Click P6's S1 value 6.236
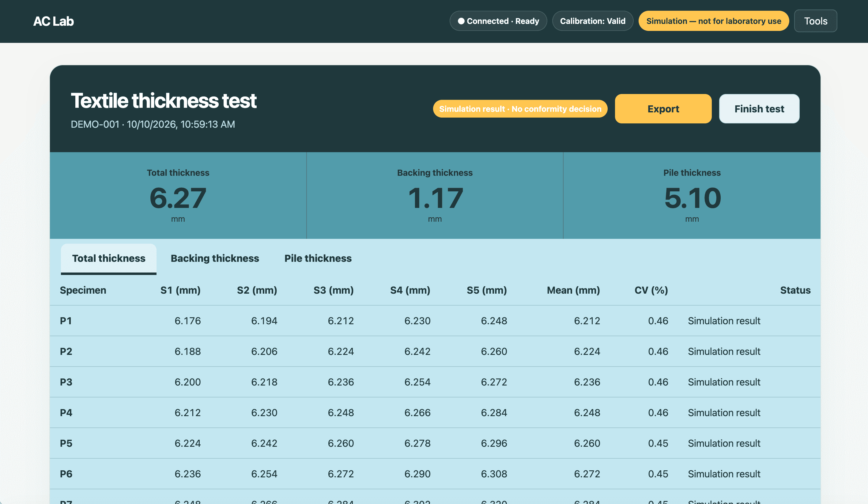The height and width of the screenshot is (504, 868). coord(188,474)
